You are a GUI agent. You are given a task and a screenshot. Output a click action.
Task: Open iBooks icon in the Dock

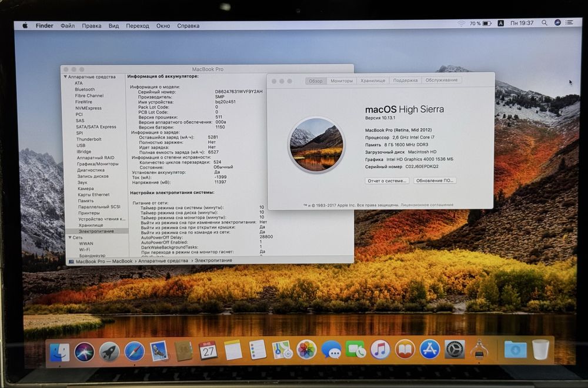405,350
